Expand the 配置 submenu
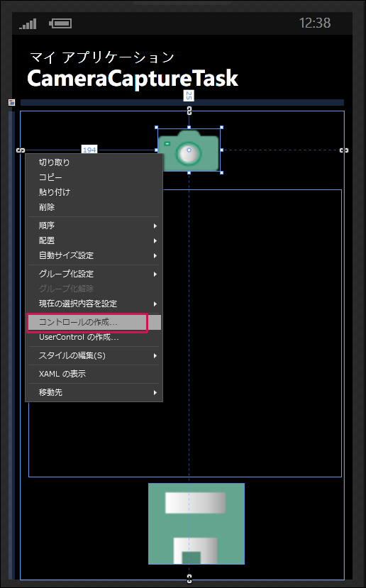Screen dimensions: 366x588 pos(94,240)
